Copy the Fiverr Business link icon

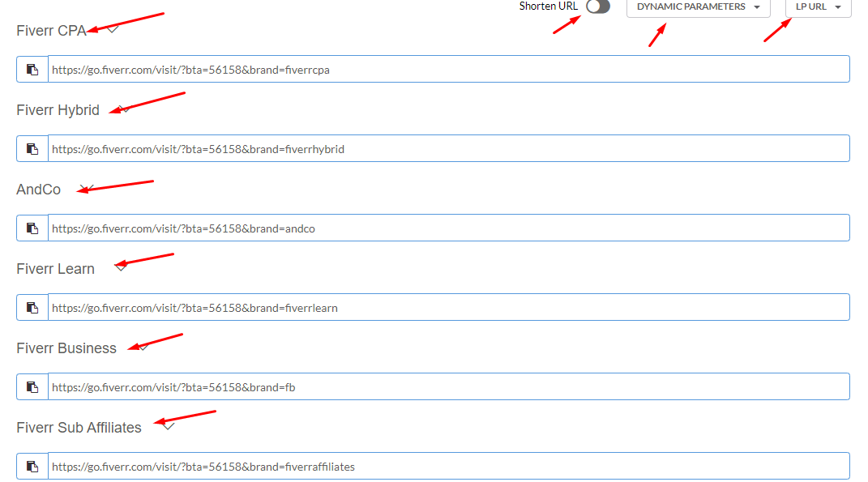point(32,387)
